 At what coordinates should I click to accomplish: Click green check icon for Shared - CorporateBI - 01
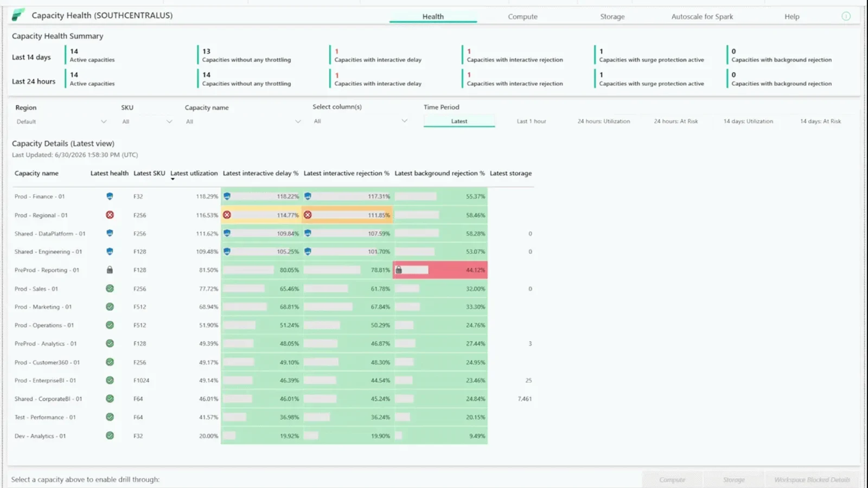pos(110,399)
